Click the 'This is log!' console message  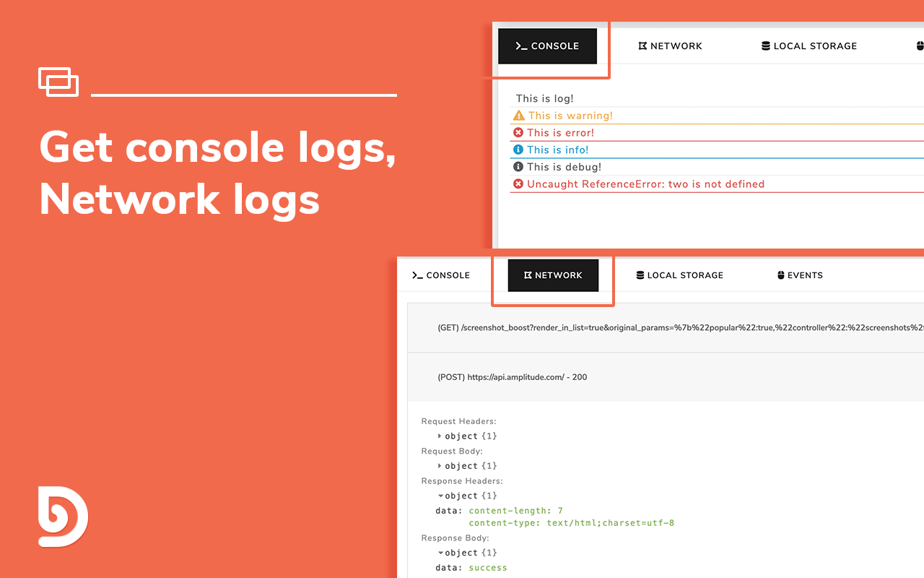pos(545,99)
